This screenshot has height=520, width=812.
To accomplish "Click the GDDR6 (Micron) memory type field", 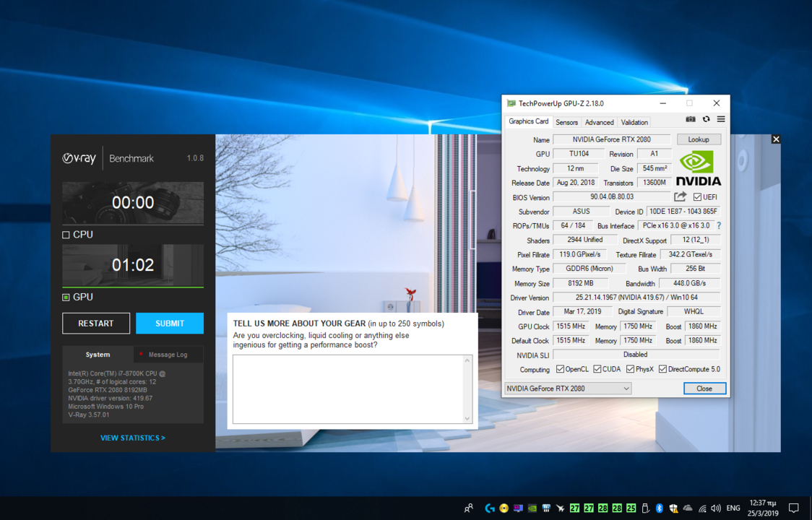I will 589,269.
